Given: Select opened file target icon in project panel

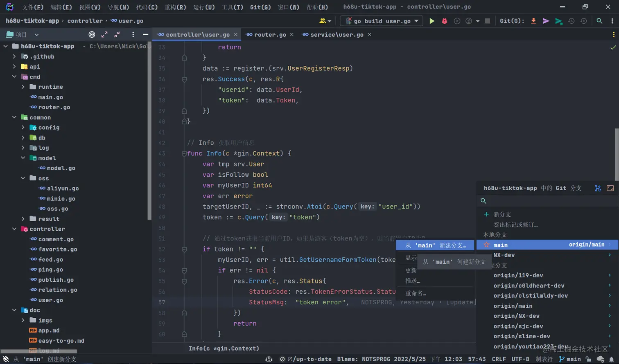Looking at the screenshot, I should 92,35.
